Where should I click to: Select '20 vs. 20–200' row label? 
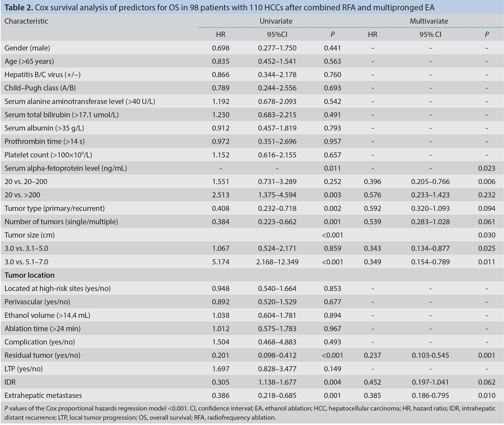26,182
